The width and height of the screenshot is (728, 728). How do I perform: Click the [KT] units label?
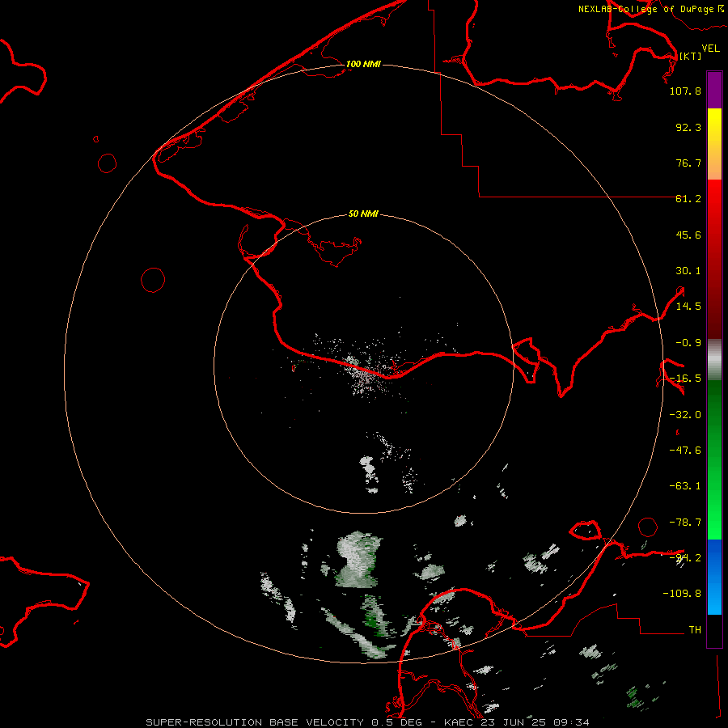[690, 56]
